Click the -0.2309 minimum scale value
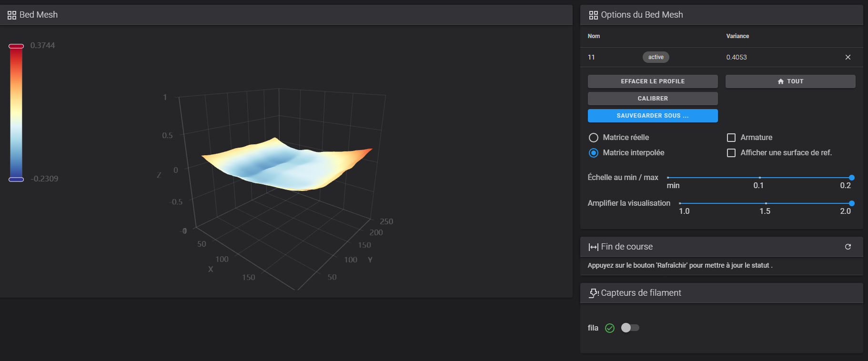The width and height of the screenshot is (868, 361). click(x=44, y=179)
